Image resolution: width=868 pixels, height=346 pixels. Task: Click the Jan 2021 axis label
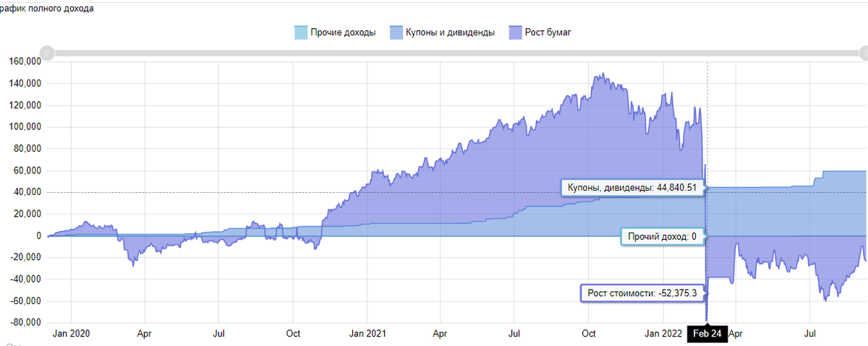click(367, 334)
